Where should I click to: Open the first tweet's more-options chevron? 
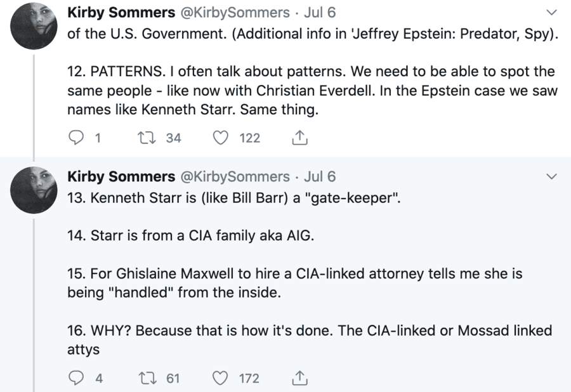[551, 13]
